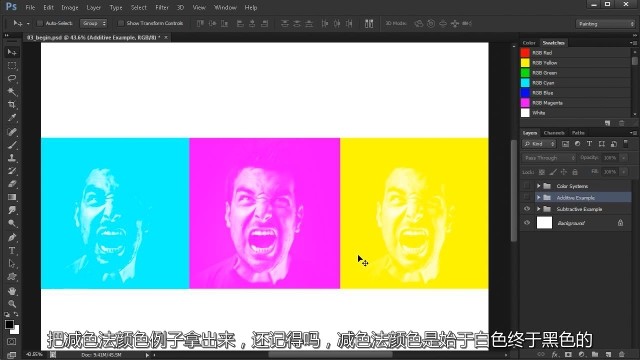Select the Hand tool

pyautogui.click(x=12, y=291)
